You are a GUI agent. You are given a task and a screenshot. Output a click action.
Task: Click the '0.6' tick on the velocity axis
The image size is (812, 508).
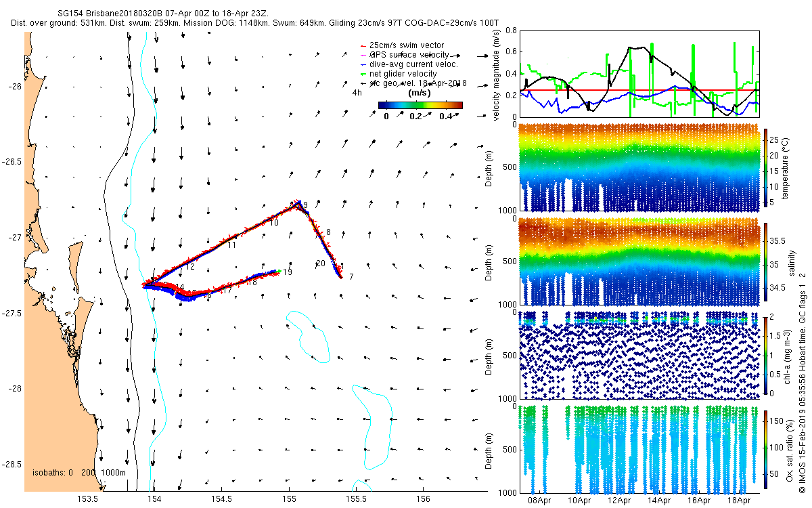511,52
